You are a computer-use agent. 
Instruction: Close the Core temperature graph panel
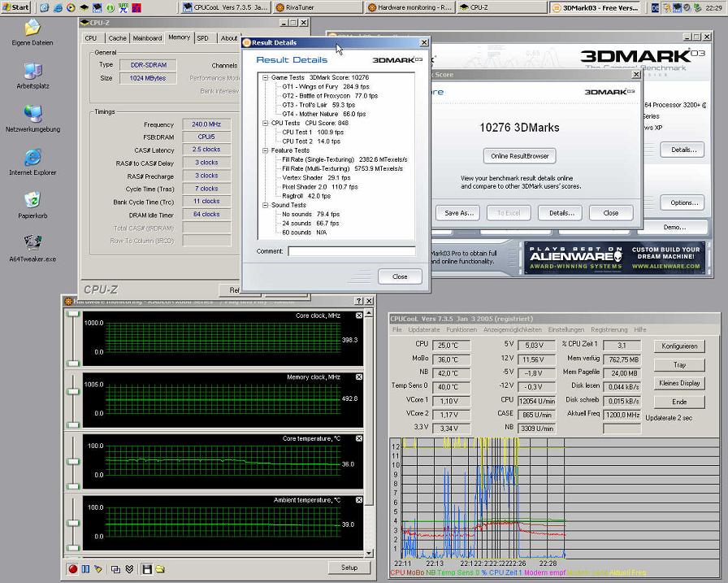pyautogui.click(x=359, y=438)
